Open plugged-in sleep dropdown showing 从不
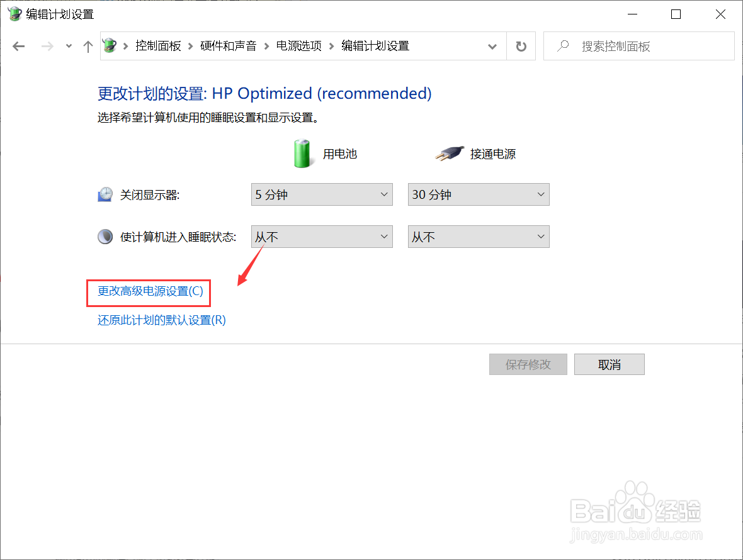 [479, 237]
